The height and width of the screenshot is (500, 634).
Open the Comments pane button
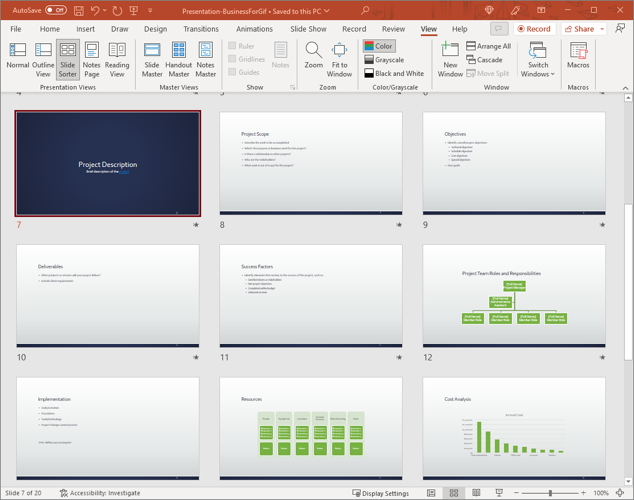pyautogui.click(x=499, y=29)
